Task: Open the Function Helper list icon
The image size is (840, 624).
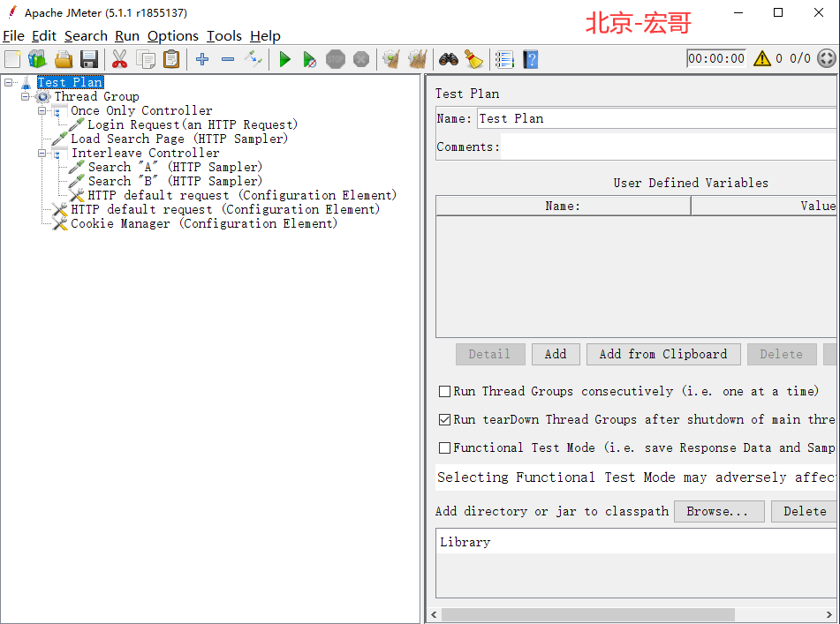Action: click(x=504, y=59)
